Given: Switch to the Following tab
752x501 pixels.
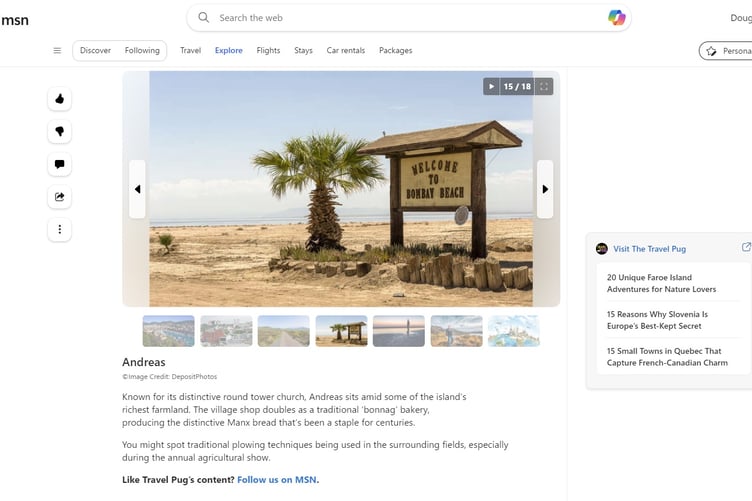Looking at the screenshot, I should tap(142, 50).
